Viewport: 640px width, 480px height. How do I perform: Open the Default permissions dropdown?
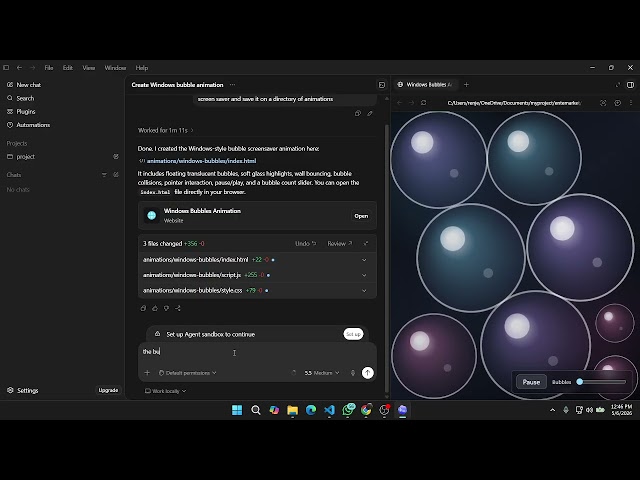coord(187,373)
